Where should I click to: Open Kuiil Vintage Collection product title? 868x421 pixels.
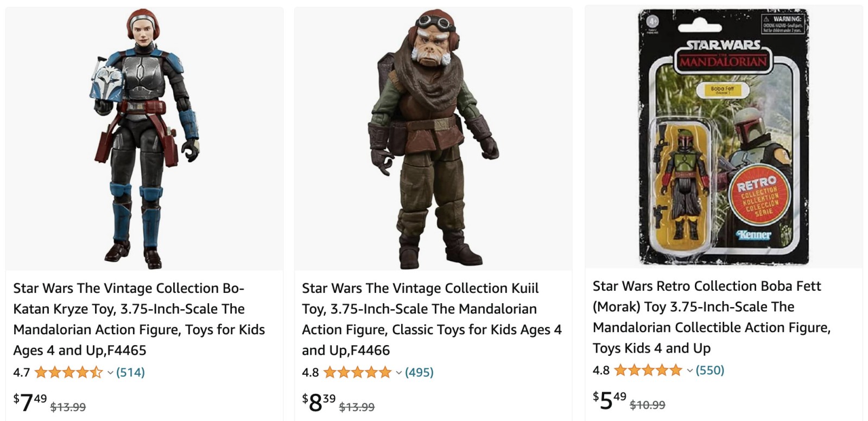pos(432,319)
